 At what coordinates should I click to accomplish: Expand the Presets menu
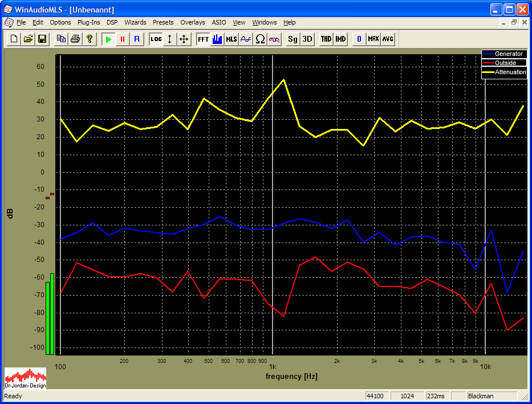(163, 22)
